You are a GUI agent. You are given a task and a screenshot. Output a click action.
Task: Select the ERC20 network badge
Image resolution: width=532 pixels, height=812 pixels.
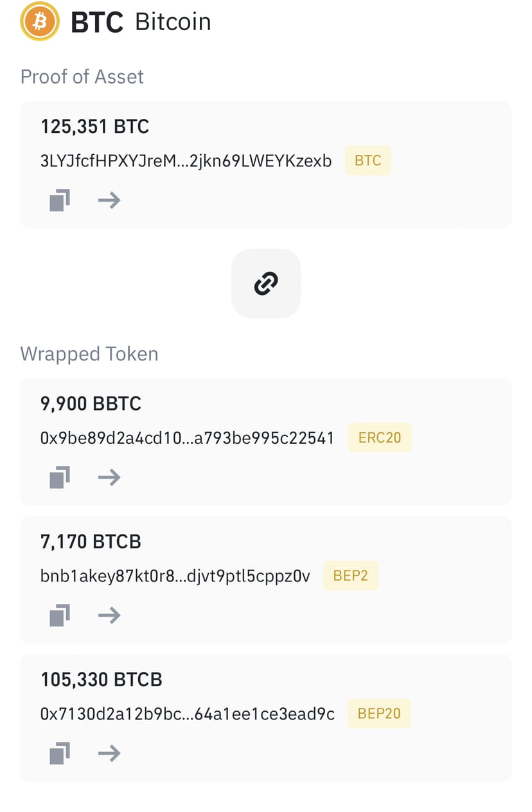tap(380, 437)
